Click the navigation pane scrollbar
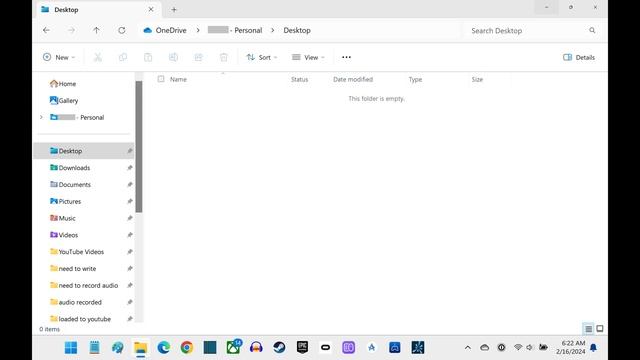The height and width of the screenshot is (360, 640). click(139, 147)
